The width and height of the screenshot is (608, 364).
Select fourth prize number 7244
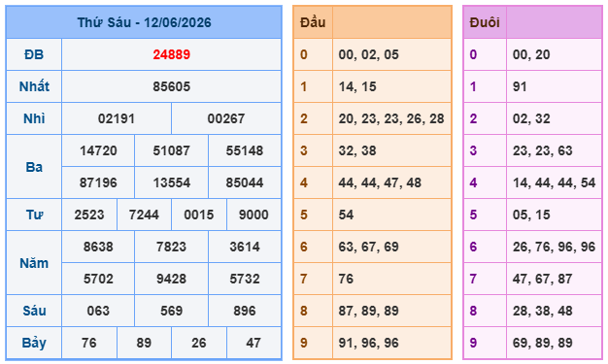coord(144,215)
